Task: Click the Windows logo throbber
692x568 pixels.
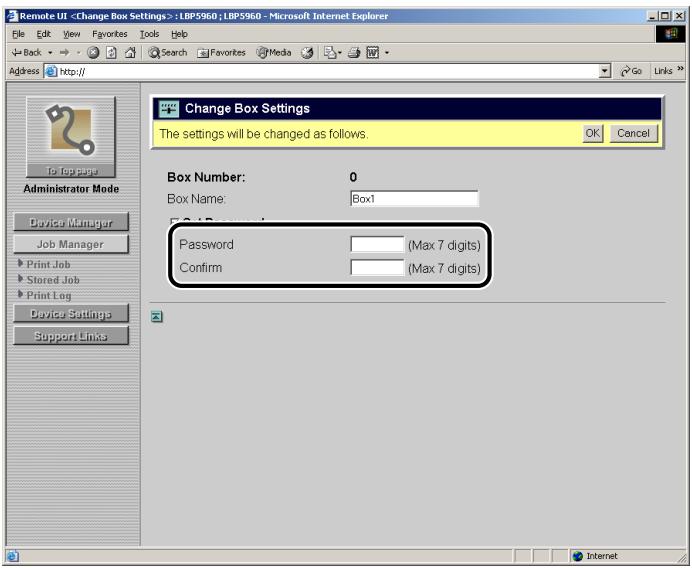Action: click(670, 34)
